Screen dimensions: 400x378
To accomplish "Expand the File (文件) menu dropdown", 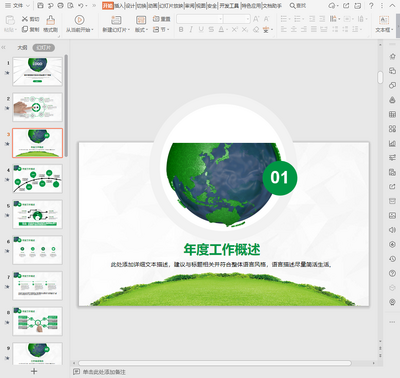I will (18, 6).
